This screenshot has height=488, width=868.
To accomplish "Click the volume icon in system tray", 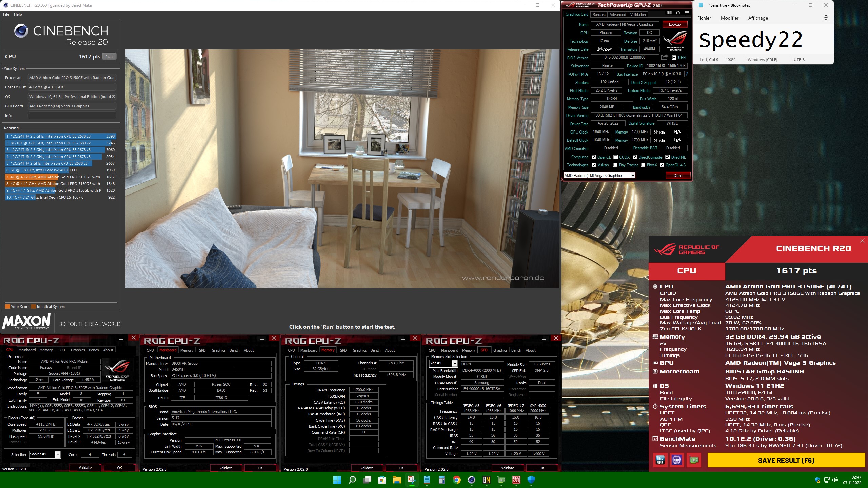I will [835, 480].
